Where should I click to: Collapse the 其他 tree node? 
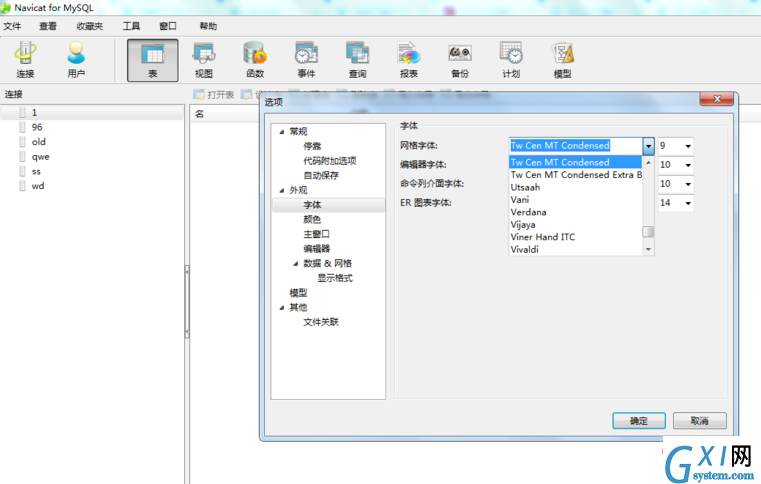[282, 307]
